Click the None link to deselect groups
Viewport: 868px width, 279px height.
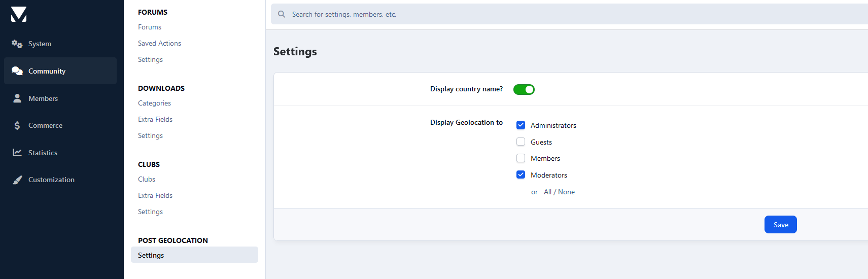tap(566, 192)
